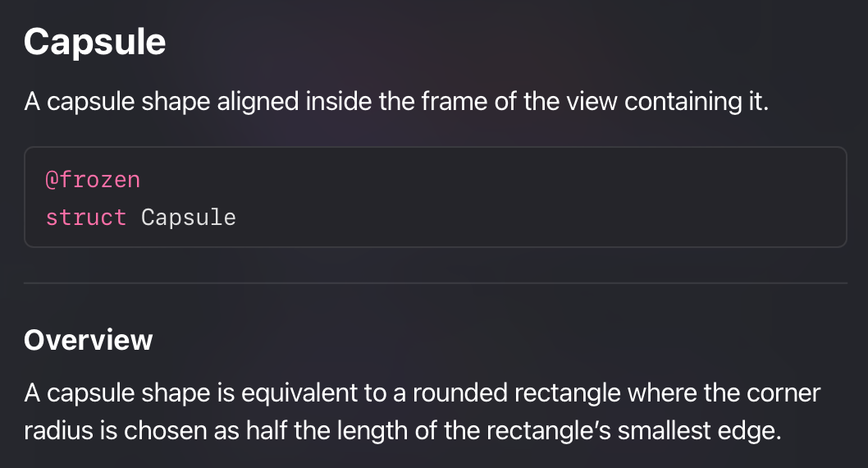Click the word "half" in the overview text

(267, 431)
